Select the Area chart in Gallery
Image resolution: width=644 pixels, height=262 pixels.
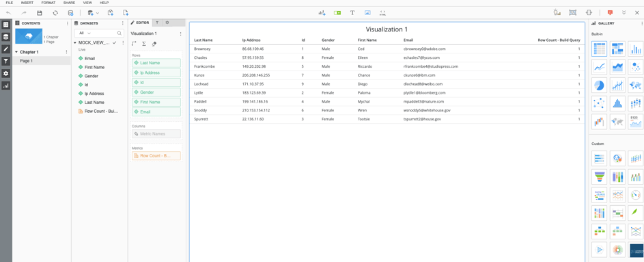pyautogui.click(x=617, y=67)
